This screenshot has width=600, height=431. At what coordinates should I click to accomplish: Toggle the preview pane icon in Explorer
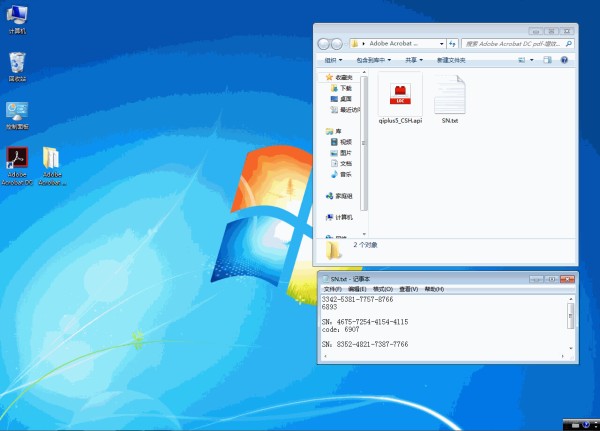(548, 60)
